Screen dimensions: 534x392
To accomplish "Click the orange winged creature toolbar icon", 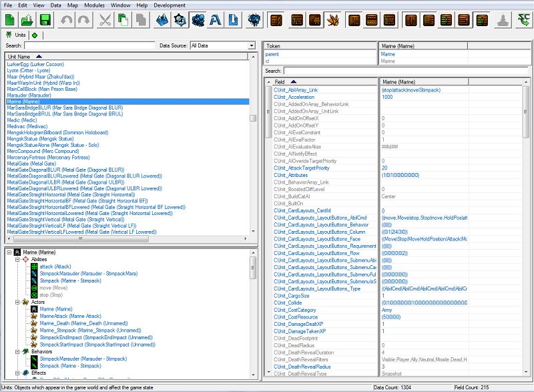I will click(x=332, y=20).
